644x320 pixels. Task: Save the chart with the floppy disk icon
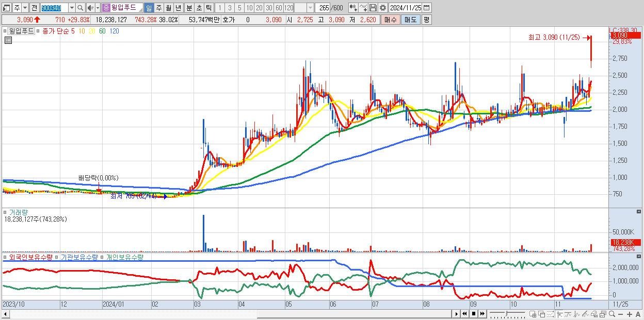[x=373, y=8]
